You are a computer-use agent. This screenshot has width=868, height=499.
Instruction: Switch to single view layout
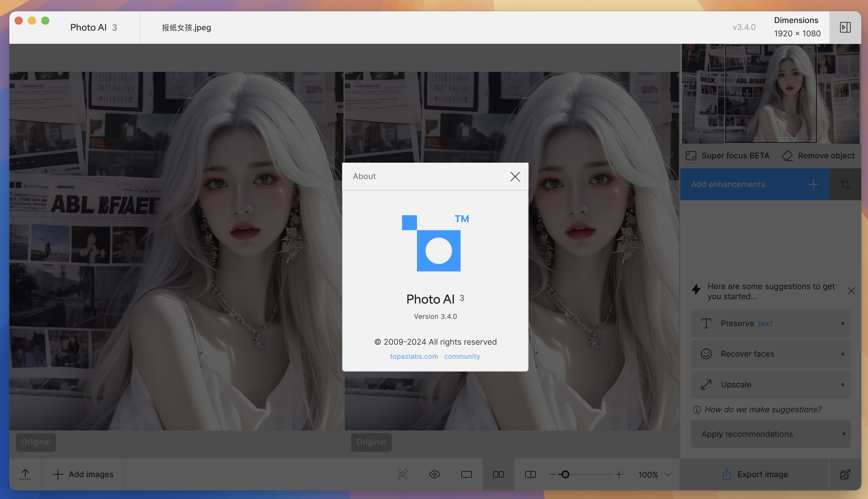[466, 474]
